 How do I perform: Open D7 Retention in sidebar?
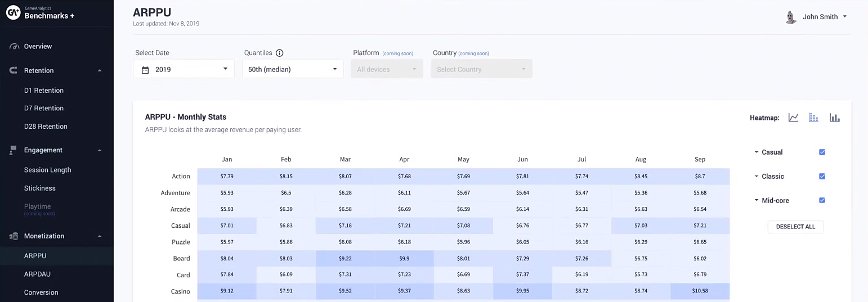pos(44,109)
